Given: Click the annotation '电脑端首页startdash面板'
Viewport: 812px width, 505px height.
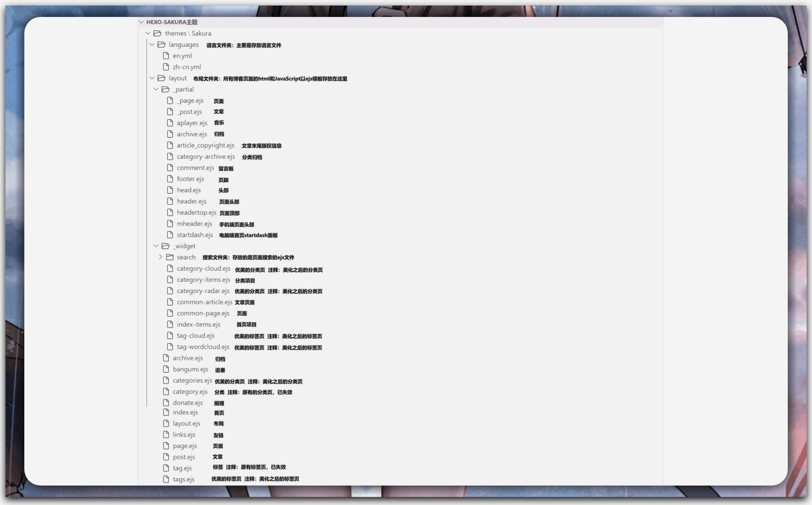Looking at the screenshot, I should (x=248, y=235).
